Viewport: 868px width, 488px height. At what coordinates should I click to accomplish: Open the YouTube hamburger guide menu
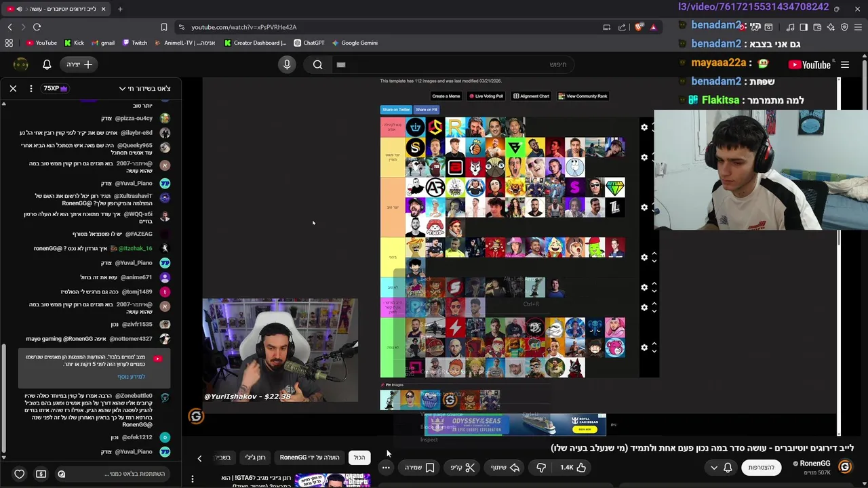click(845, 65)
